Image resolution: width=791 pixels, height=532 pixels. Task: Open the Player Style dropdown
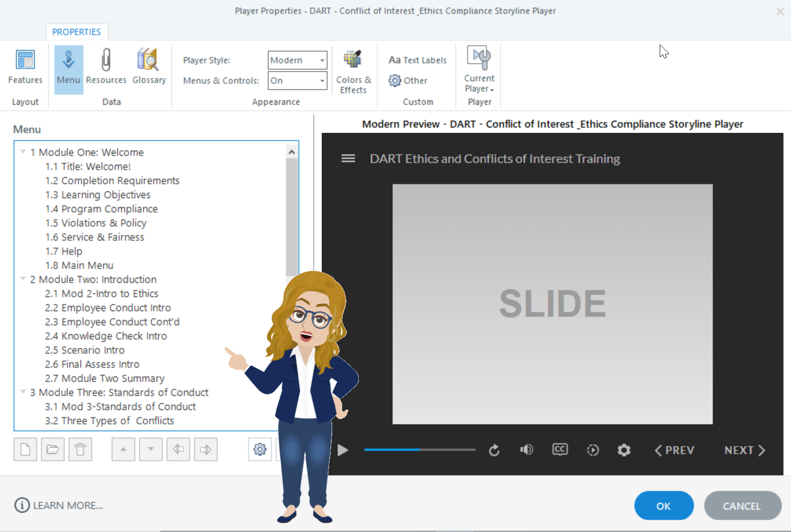point(298,60)
